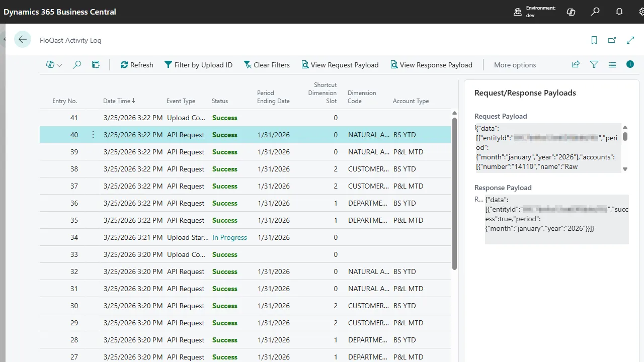Screen dimensions: 644x362
Task: Toggle the filter pane icon
Action: (594, 64)
